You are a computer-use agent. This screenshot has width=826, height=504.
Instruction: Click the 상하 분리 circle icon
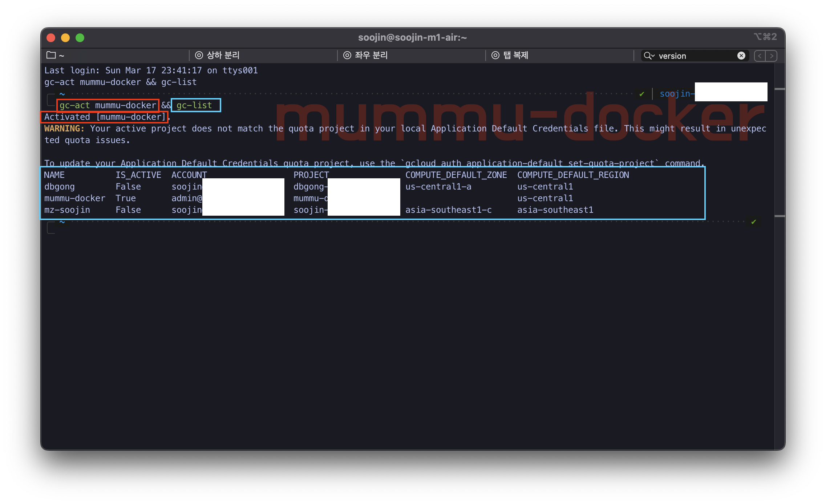(199, 55)
